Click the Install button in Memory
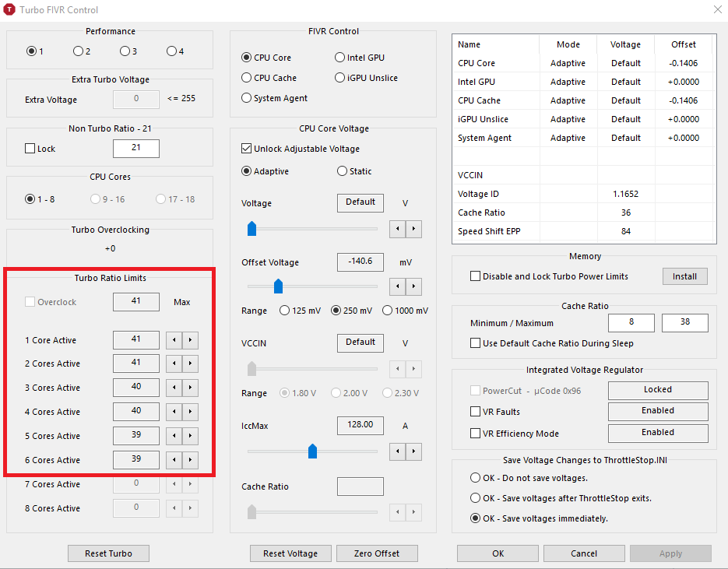This screenshot has height=569, width=728. click(x=685, y=276)
